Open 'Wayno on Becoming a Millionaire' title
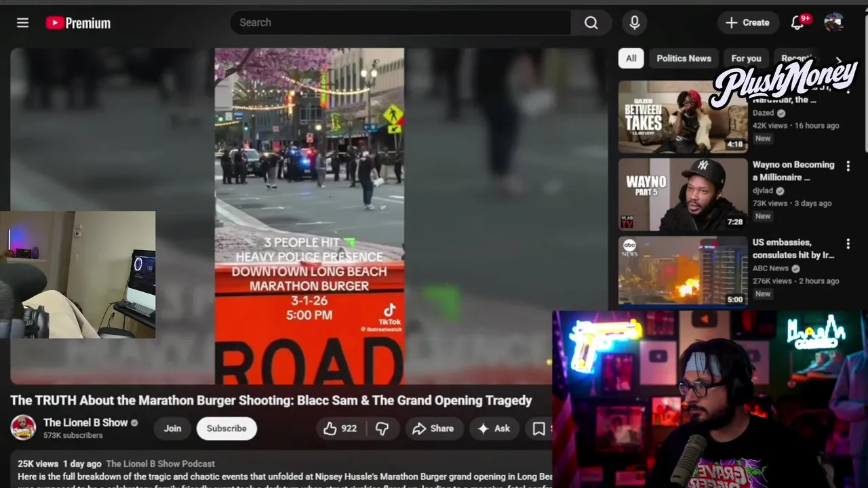 tap(793, 171)
